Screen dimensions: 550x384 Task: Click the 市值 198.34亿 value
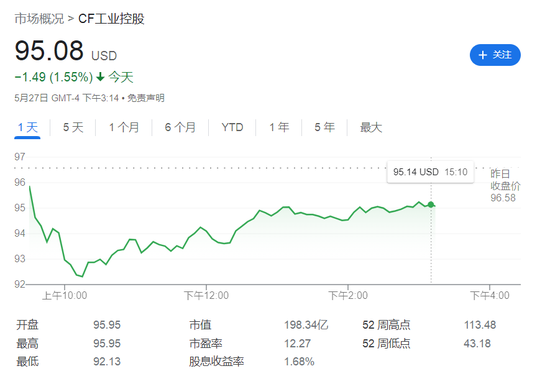(306, 325)
